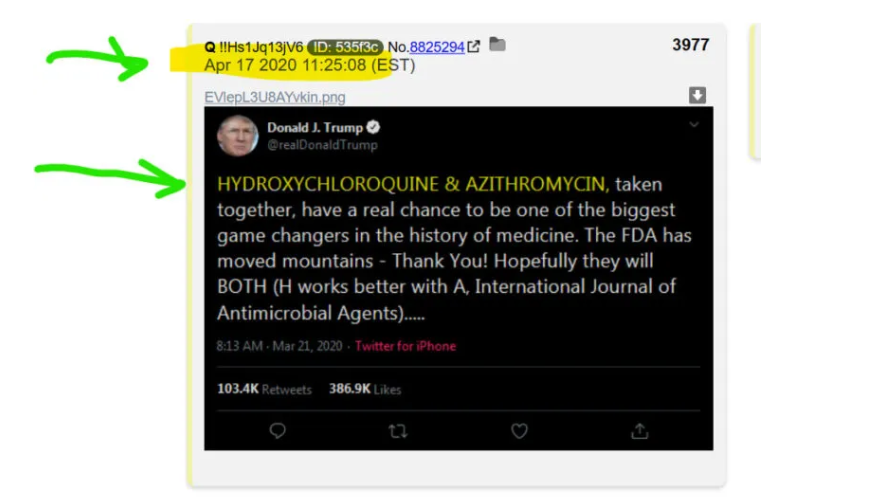Click the reply speech bubble icon
The image size is (883, 499).
click(x=277, y=431)
